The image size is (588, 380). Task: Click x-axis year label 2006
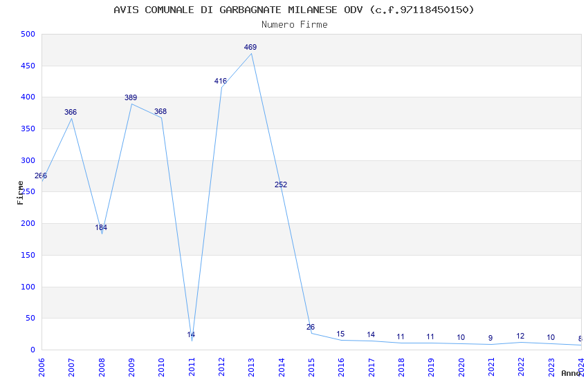(x=42, y=368)
